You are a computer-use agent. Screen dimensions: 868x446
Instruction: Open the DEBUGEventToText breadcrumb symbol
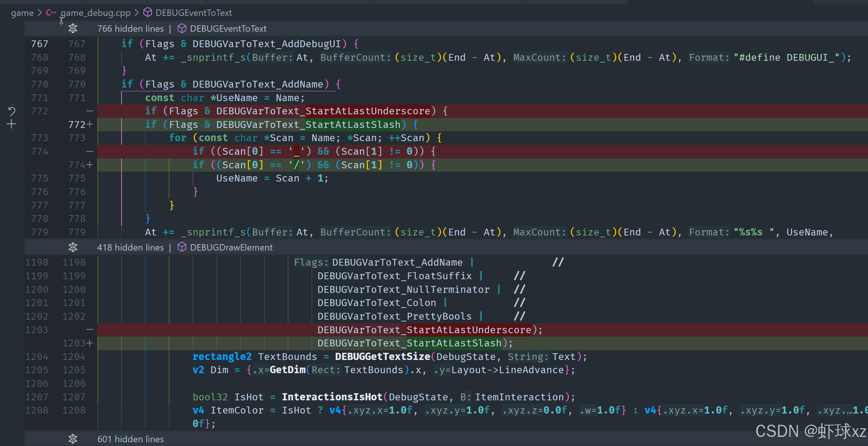(193, 13)
